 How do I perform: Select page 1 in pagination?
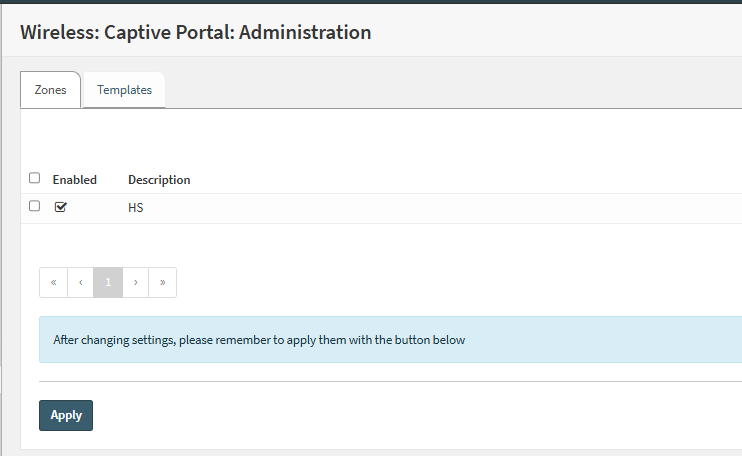[x=108, y=282]
